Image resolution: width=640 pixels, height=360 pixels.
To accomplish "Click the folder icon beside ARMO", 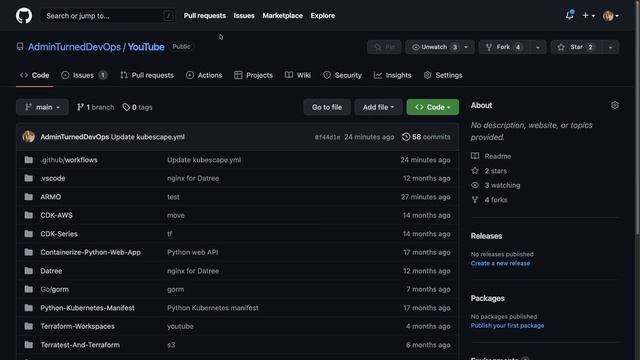I will pos(29,197).
